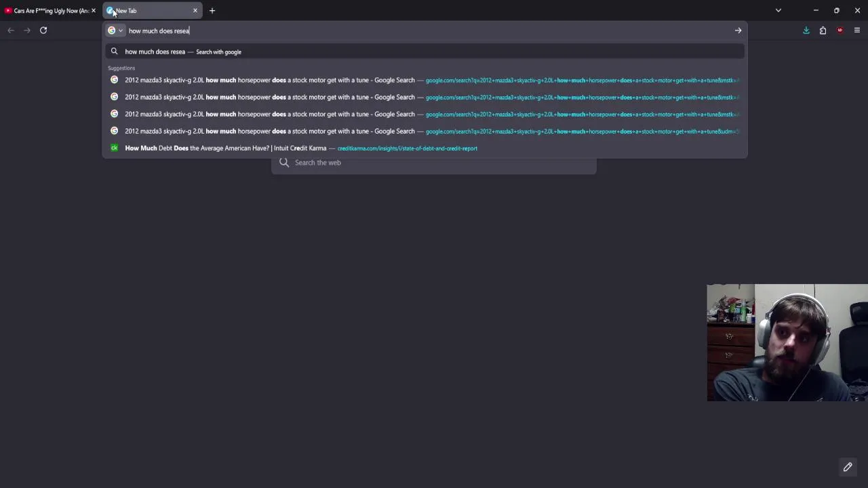Open the Credit Karma average American debt suggestion
868x488 pixels.
pyautogui.click(x=425, y=148)
